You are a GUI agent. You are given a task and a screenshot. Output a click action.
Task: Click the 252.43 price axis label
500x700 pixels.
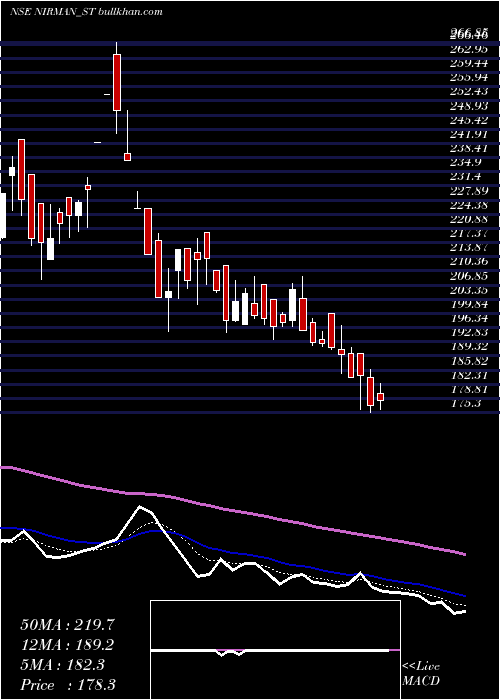[468, 91]
